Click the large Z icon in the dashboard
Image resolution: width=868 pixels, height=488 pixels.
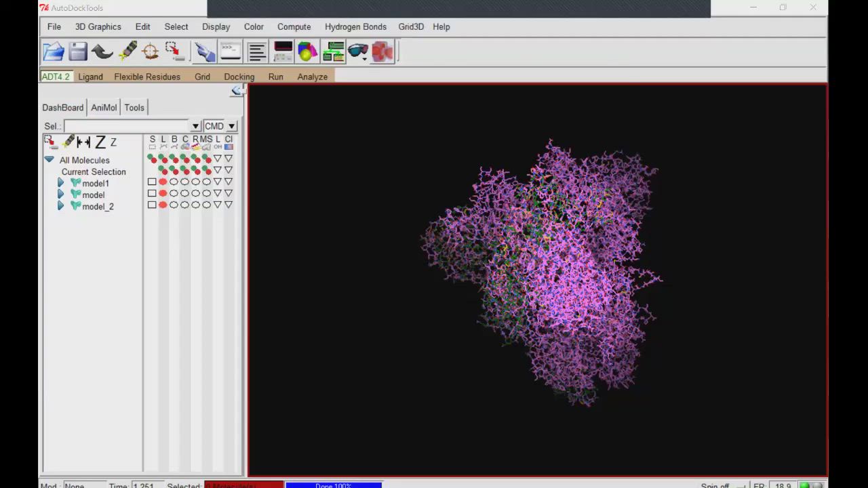100,142
